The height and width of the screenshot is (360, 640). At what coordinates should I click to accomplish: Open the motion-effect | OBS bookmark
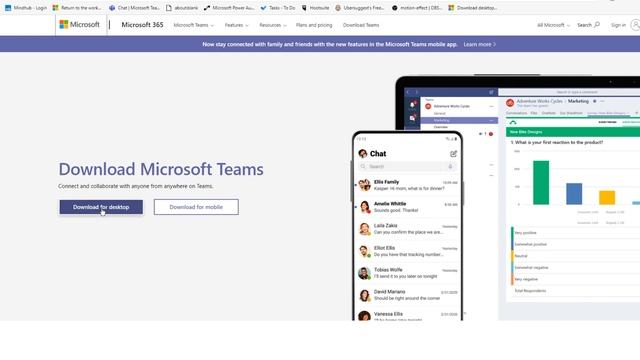click(417, 8)
